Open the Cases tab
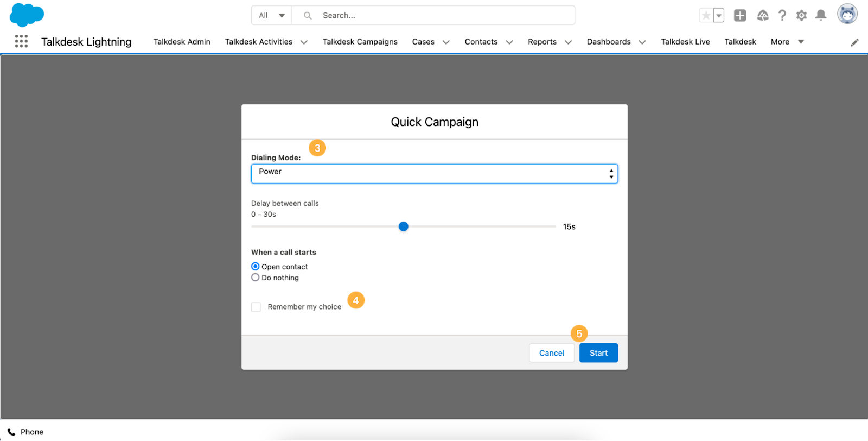The image size is (868, 441). (x=423, y=42)
